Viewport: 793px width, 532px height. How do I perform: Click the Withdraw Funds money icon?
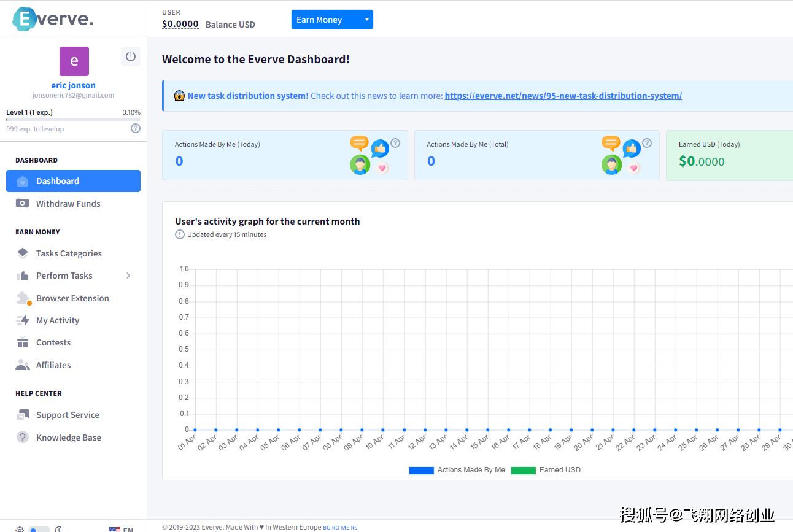click(23, 204)
